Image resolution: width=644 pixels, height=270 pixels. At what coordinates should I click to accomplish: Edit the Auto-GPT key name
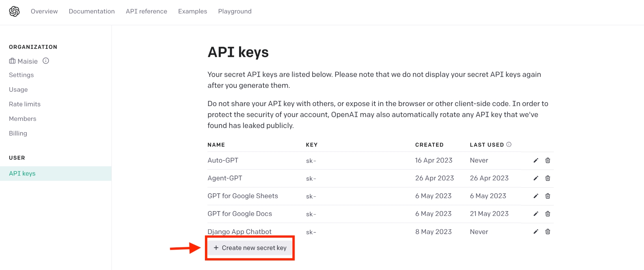(x=536, y=160)
